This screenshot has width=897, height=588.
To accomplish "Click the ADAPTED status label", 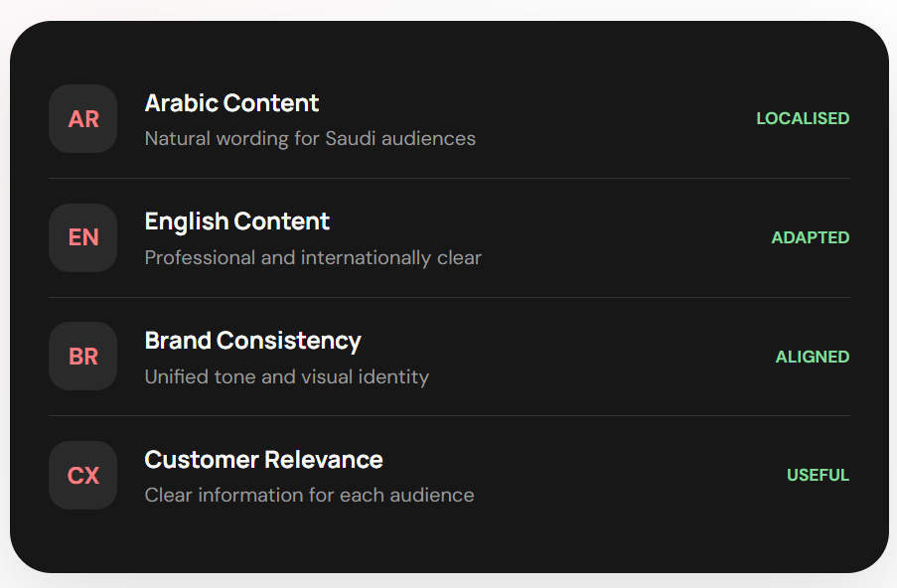I will click(x=810, y=237).
